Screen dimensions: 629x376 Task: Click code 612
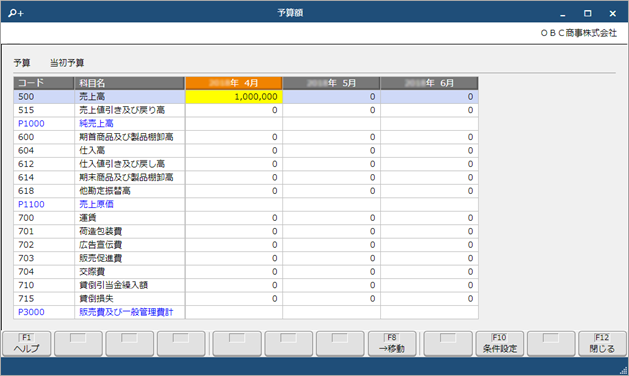point(26,164)
